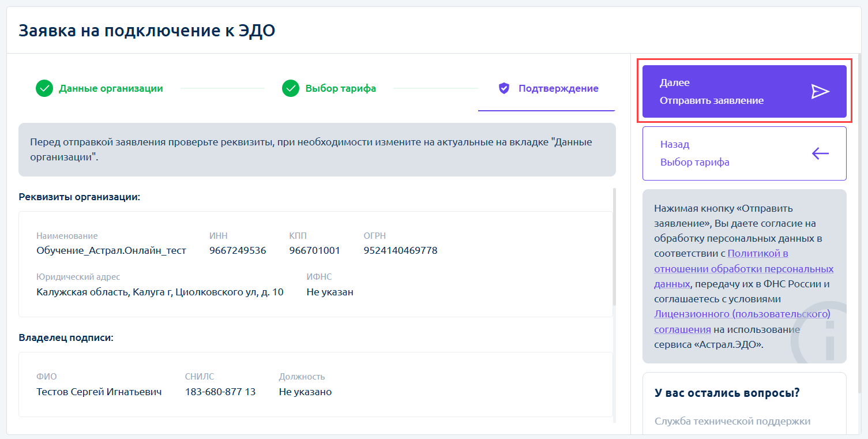Click the Наименование field label
This screenshot has width=868, height=439.
click(x=67, y=235)
